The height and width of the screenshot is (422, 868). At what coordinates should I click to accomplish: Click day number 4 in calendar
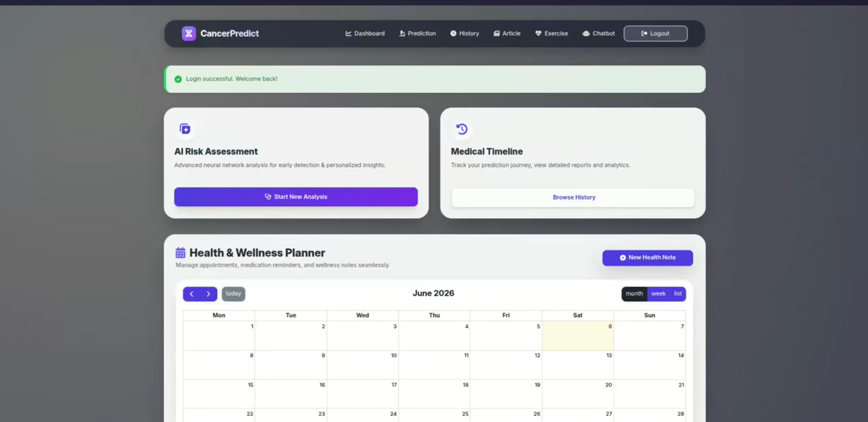point(467,326)
